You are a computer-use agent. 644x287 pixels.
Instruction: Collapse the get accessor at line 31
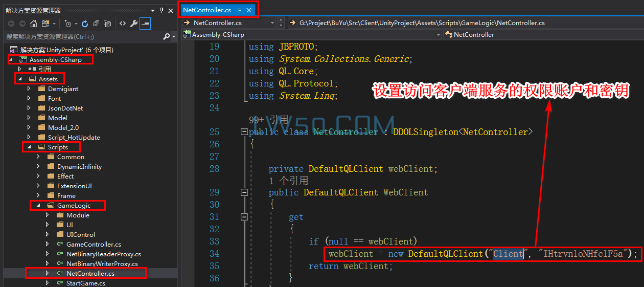(x=244, y=217)
